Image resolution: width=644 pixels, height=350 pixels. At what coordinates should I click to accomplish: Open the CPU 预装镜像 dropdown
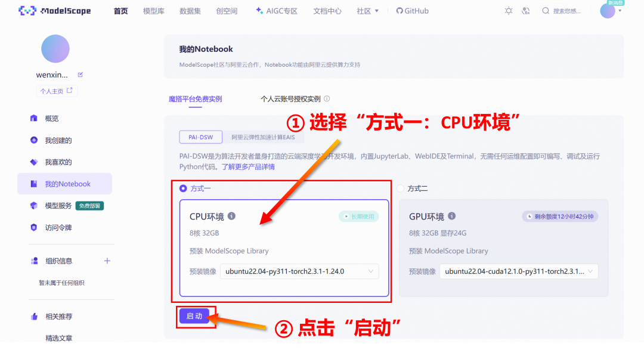click(x=299, y=271)
